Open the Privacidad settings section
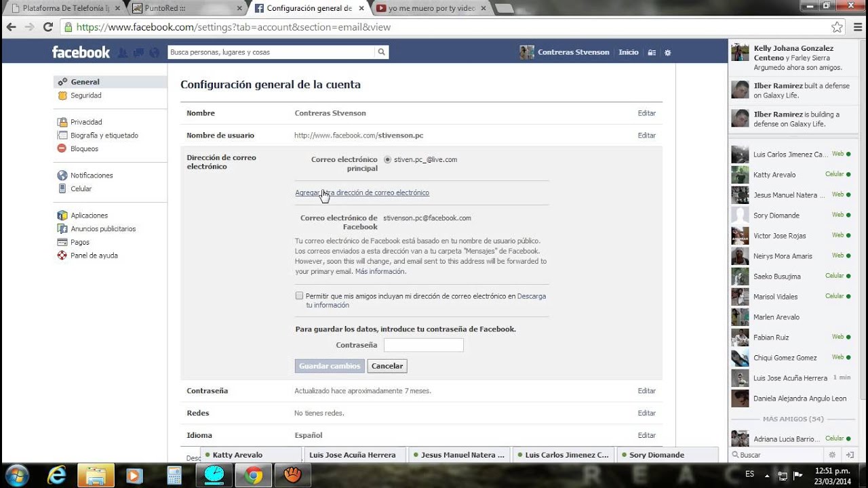The height and width of the screenshot is (488, 868). coord(86,122)
